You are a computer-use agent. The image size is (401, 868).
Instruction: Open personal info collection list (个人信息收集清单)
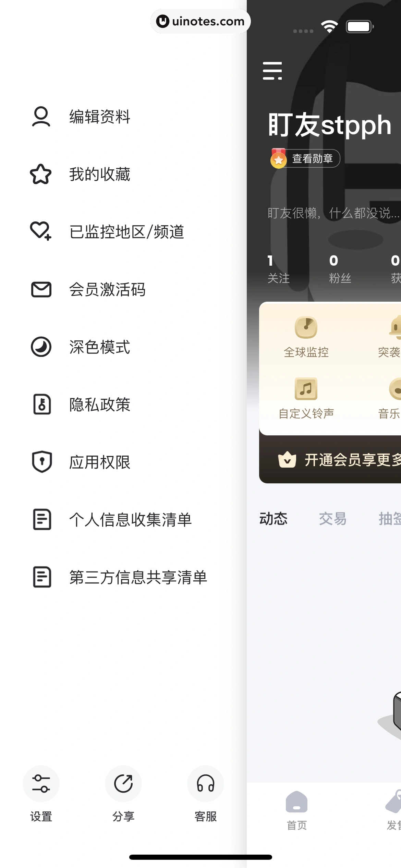tap(130, 520)
